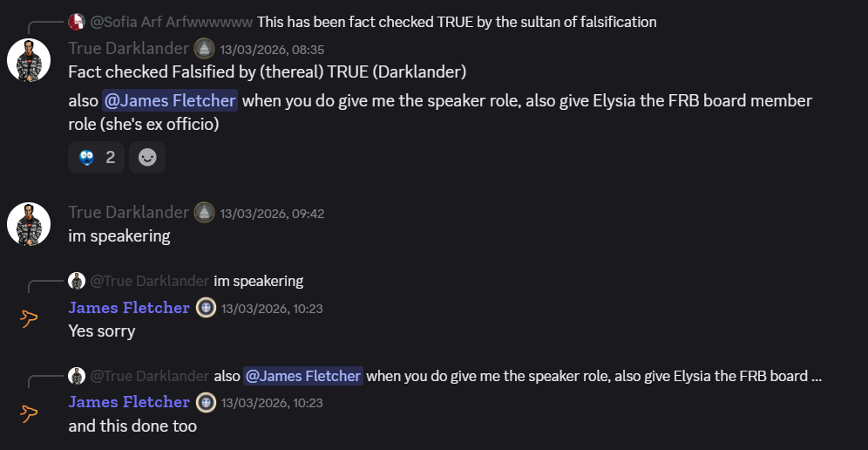868x450 pixels.
Task: Click the small True Darklander avatar in the 'im speakering' reply
Action: 77,281
